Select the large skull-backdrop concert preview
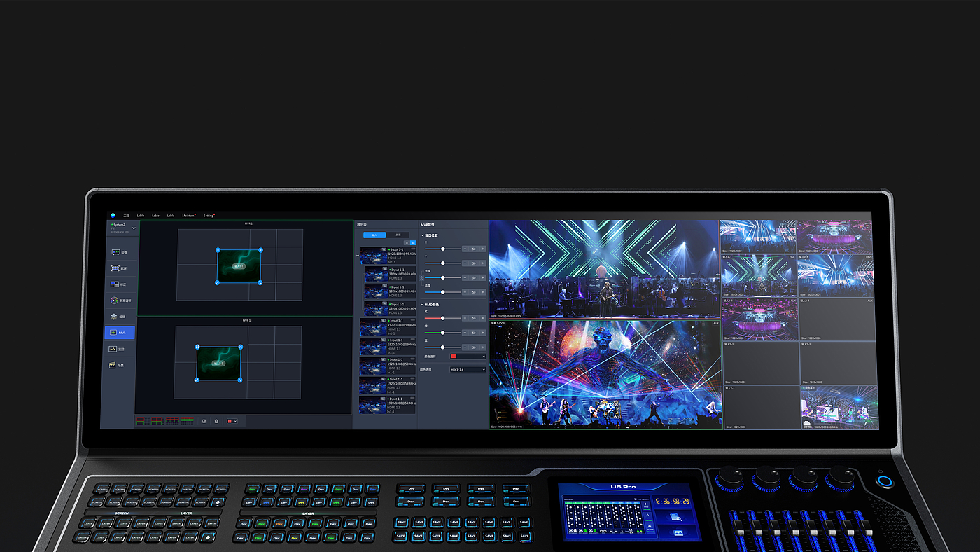Screen dimensions: 980x552 pos(605,374)
